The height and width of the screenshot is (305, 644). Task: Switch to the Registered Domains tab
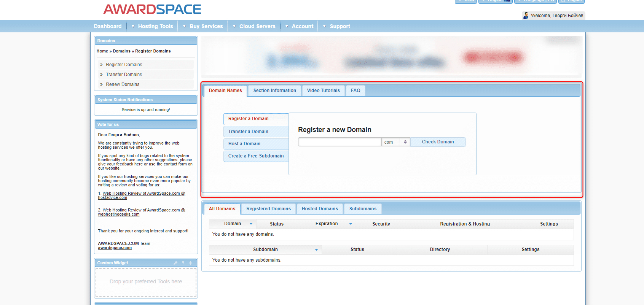(268, 209)
